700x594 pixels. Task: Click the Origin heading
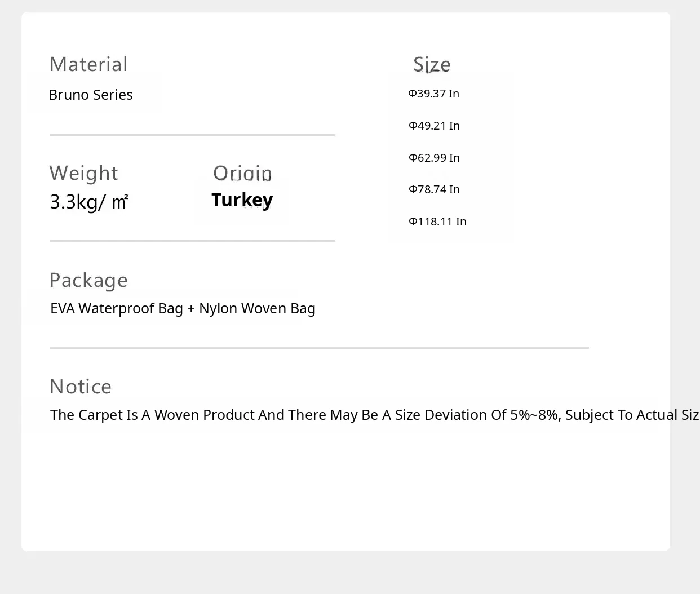(242, 173)
